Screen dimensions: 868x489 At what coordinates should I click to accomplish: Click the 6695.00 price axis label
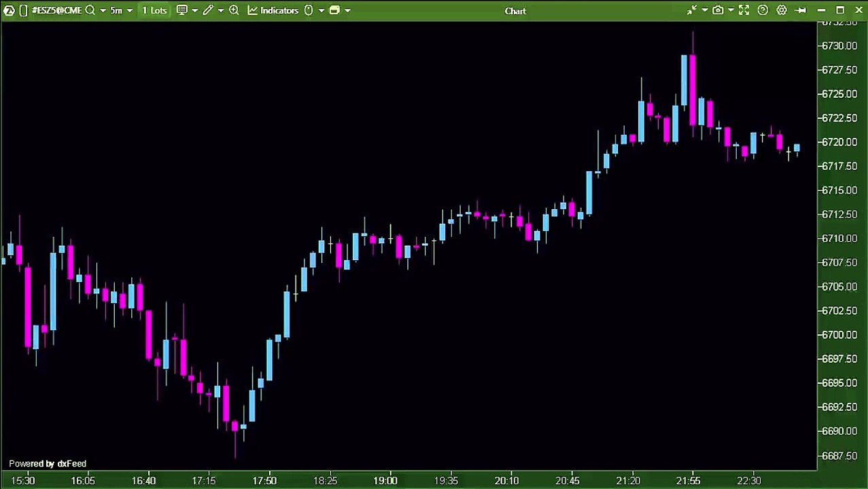tap(839, 382)
